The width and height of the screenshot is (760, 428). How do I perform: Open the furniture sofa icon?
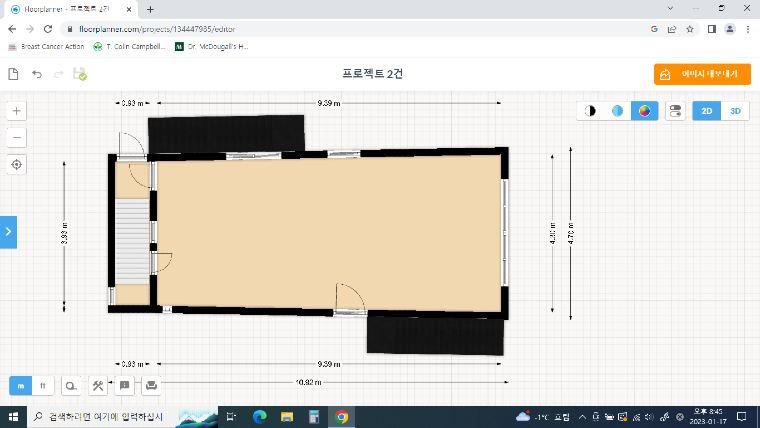150,385
